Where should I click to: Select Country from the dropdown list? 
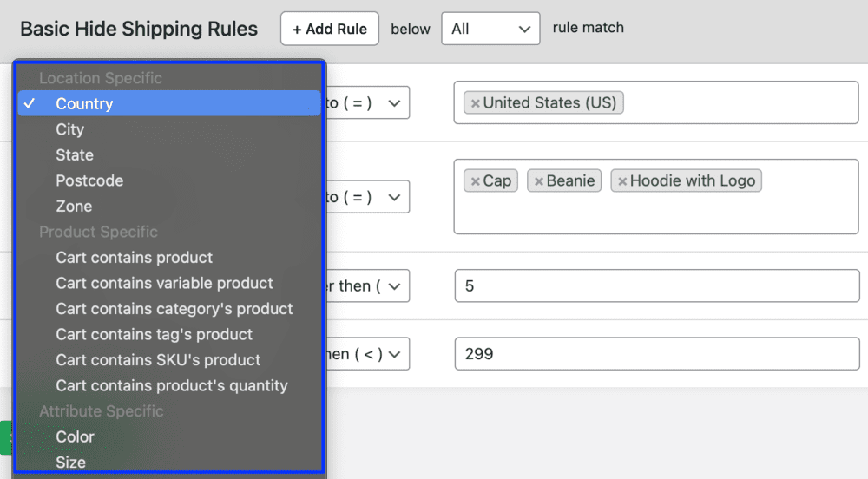pos(84,104)
